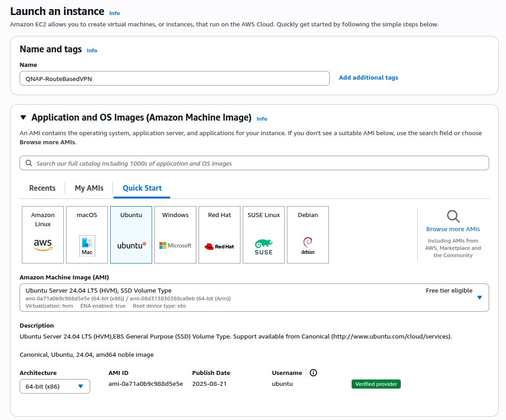This screenshot has height=420, width=506.
Task: Open Info link beside Name and tags
Action: [x=92, y=51]
